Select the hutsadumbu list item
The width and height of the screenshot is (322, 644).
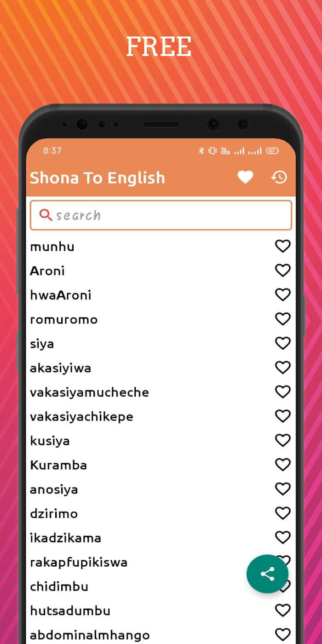[70, 611]
